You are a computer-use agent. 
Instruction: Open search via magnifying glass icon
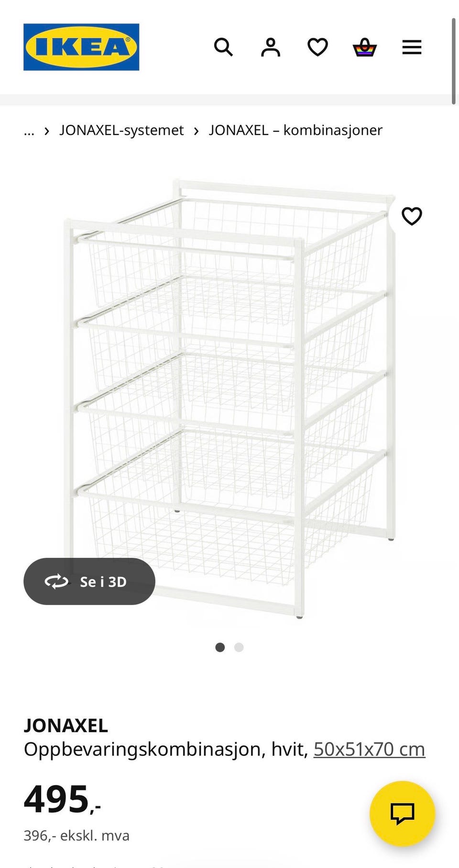223,47
